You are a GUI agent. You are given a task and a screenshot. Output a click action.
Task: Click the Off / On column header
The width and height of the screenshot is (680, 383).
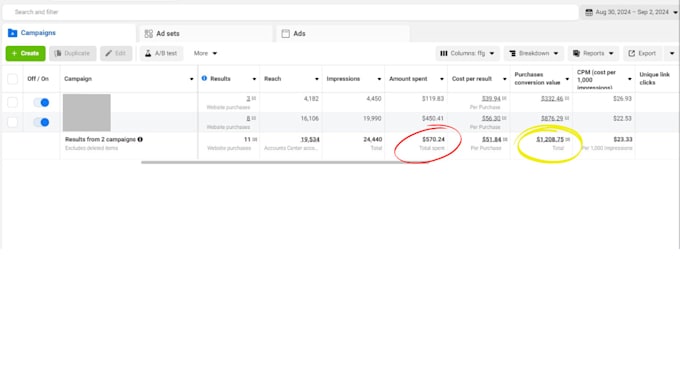[x=38, y=79]
